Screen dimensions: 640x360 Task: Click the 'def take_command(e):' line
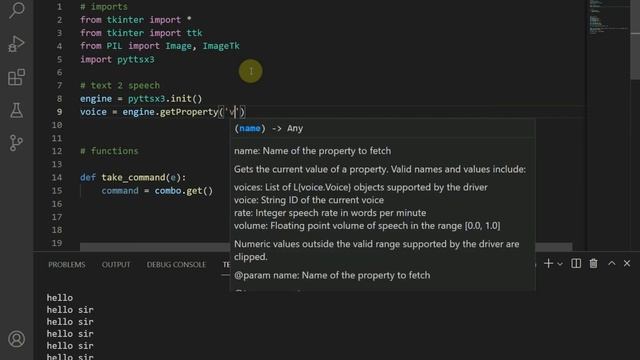tap(133, 177)
